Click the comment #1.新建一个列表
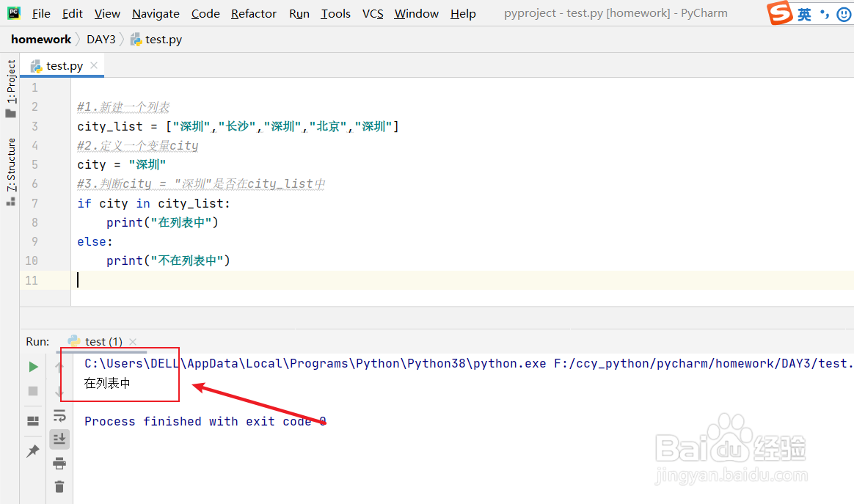854x504 pixels. pyautogui.click(x=123, y=107)
